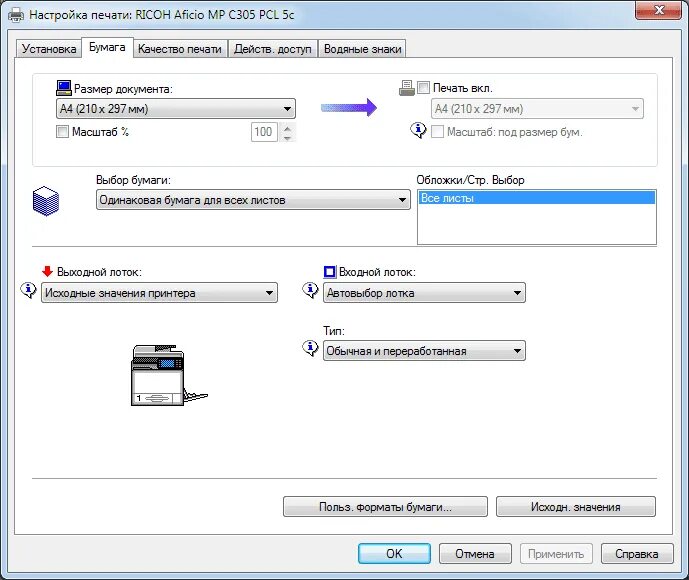The image size is (689, 580).
Task: Open the disabled Печать вкл. paper size dropdown
Action: coord(537,109)
